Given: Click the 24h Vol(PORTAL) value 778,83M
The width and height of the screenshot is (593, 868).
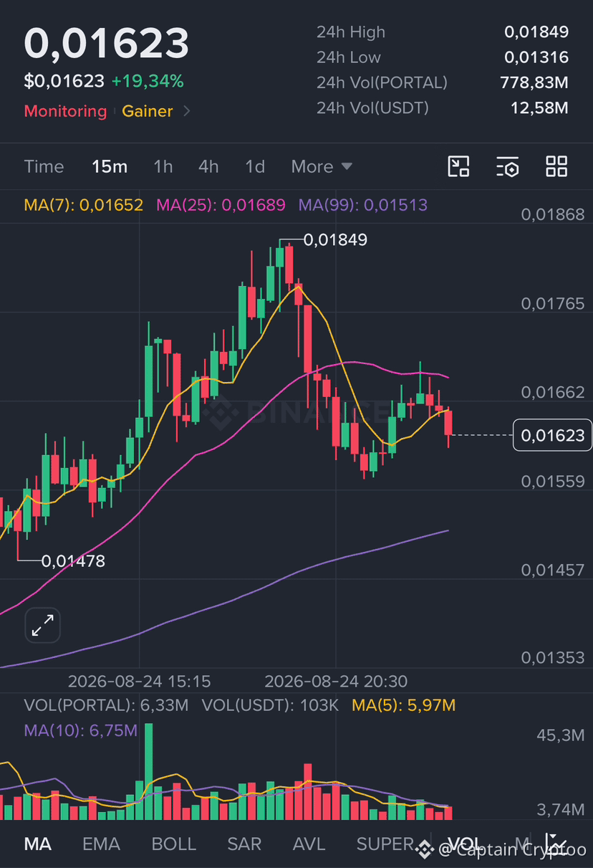Looking at the screenshot, I should pos(534,82).
